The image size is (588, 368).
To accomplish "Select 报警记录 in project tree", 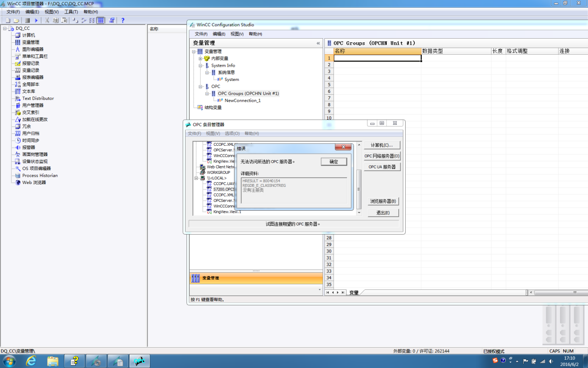I will (31, 63).
